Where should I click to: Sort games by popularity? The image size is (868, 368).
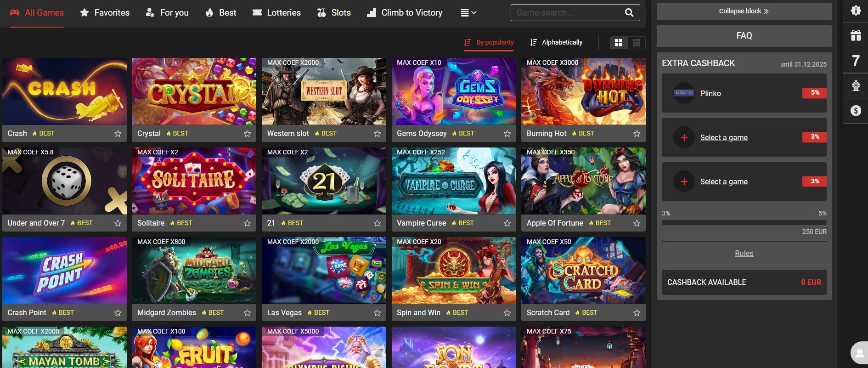(x=489, y=42)
